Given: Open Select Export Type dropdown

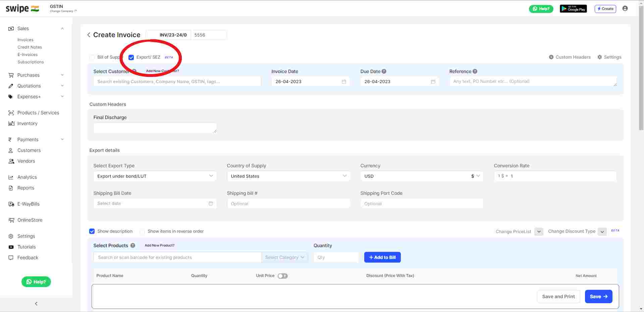Looking at the screenshot, I should pyautogui.click(x=155, y=176).
